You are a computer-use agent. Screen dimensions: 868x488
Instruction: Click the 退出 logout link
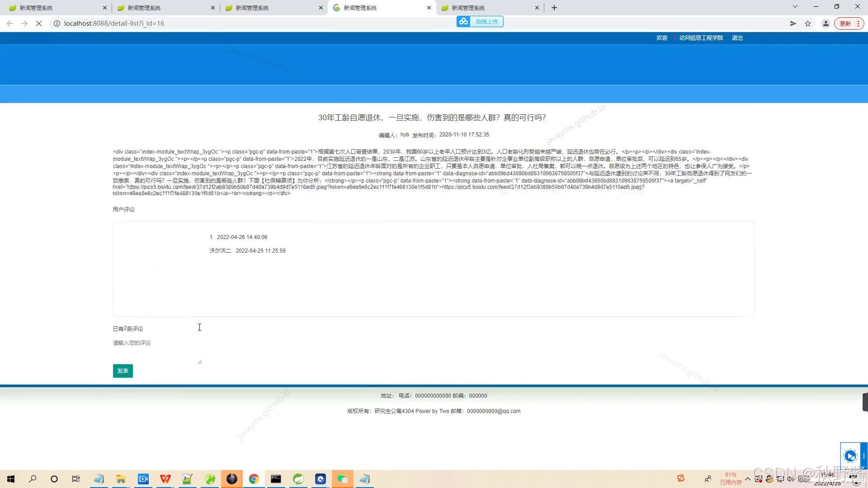click(737, 38)
